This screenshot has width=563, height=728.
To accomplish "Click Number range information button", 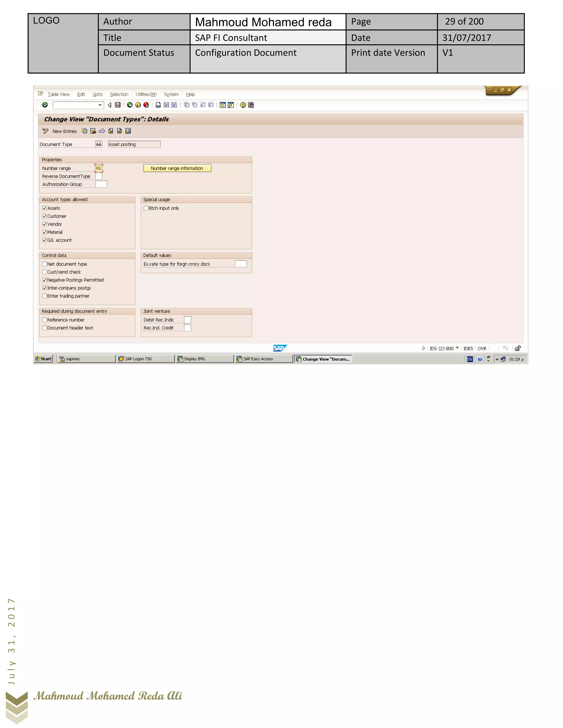I will coord(177,168).
